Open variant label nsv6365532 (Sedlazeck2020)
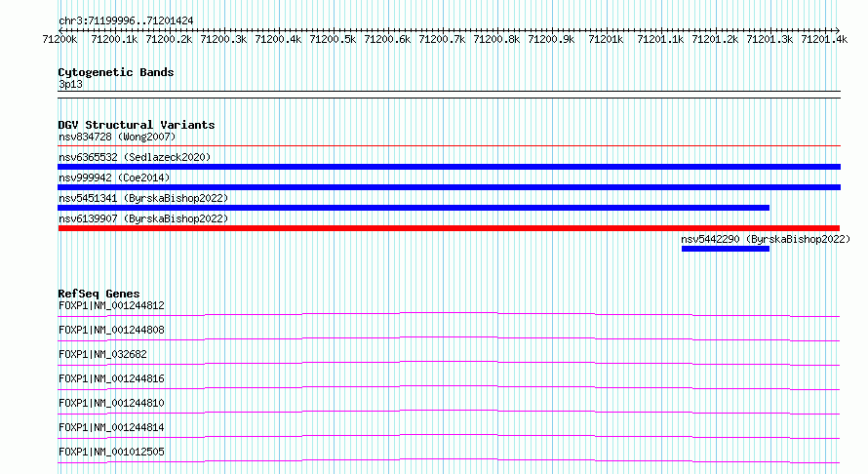 (x=135, y=157)
